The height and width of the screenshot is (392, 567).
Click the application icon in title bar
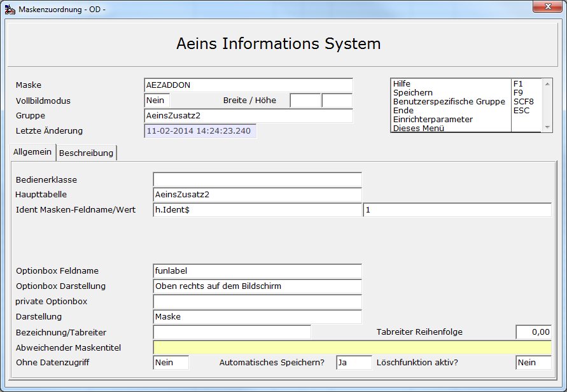click(x=10, y=9)
